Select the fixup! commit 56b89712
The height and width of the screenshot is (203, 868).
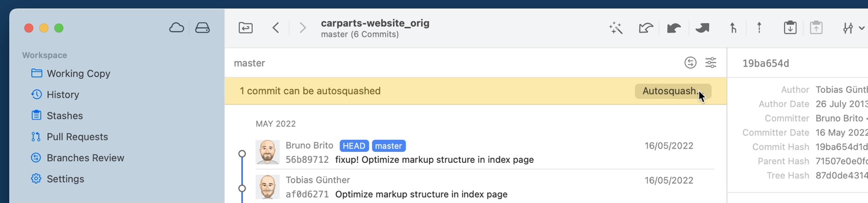(x=475, y=152)
